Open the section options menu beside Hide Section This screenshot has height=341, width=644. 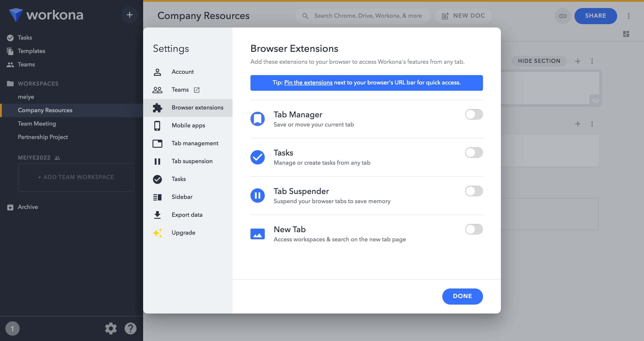coord(592,61)
